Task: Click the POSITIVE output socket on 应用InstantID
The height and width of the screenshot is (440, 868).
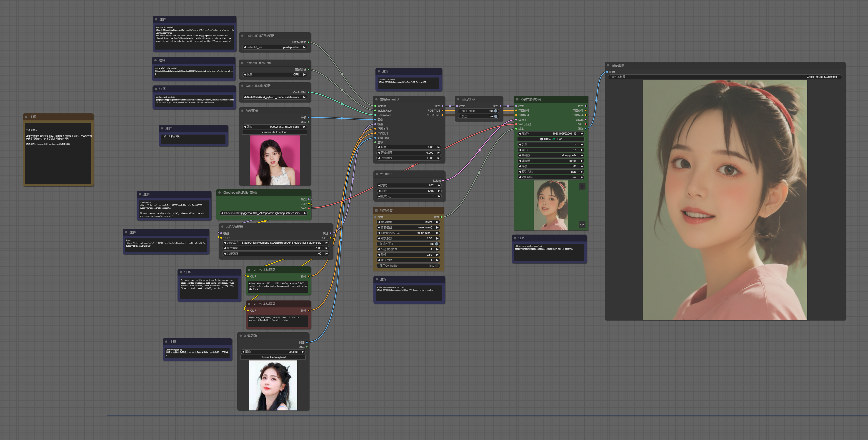Action: click(443, 110)
